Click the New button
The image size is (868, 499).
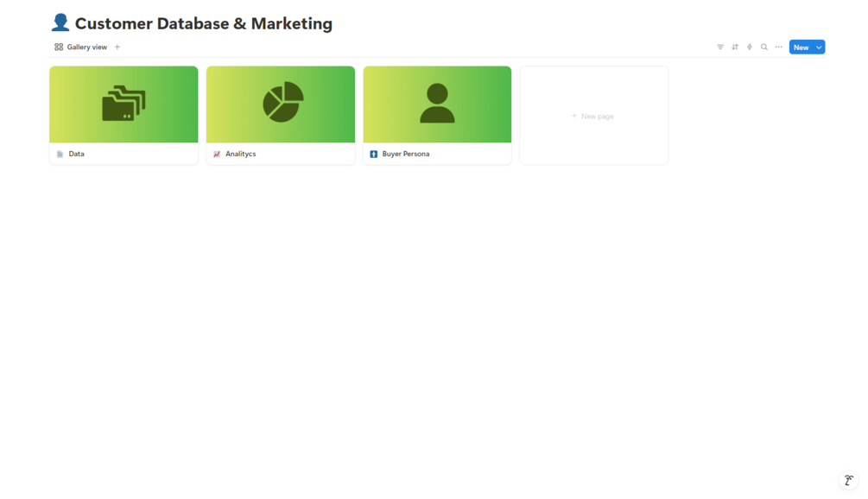click(x=801, y=47)
